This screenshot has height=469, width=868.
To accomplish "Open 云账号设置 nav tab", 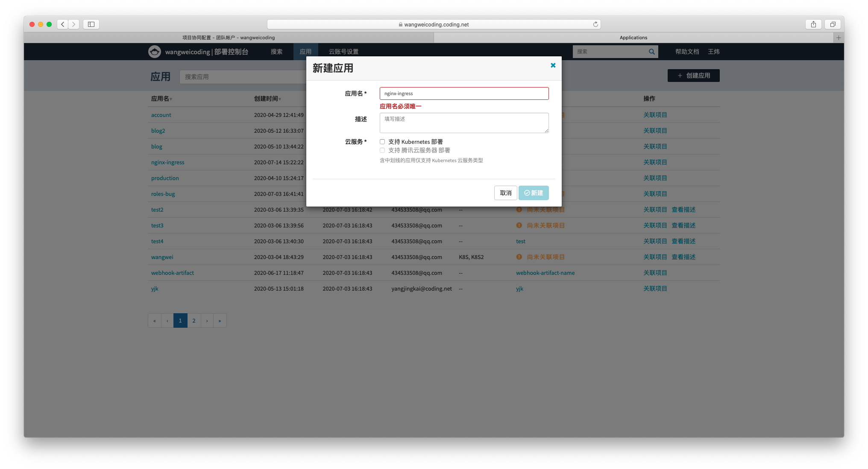I will click(x=343, y=52).
